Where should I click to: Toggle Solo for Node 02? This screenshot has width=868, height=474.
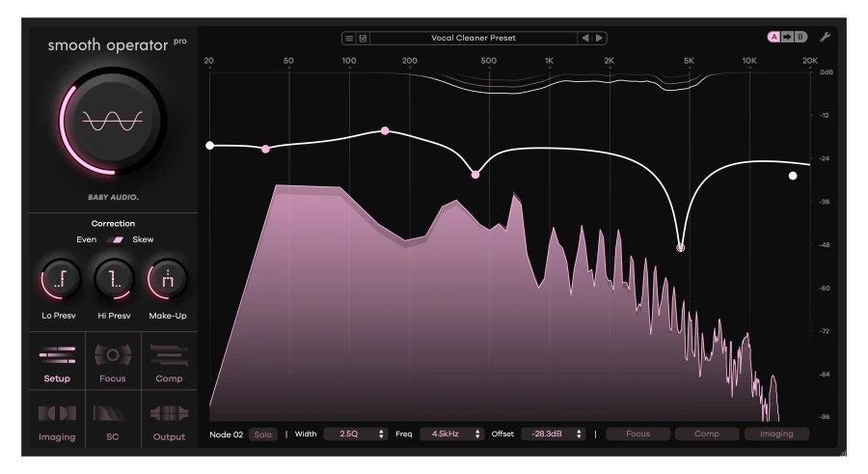[x=263, y=434]
